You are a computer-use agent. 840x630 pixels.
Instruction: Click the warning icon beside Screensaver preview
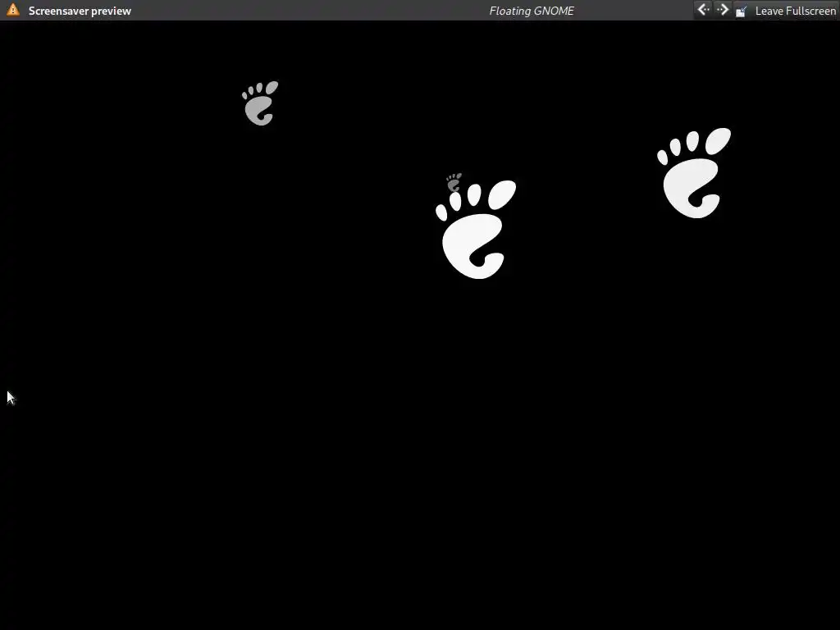tap(13, 10)
